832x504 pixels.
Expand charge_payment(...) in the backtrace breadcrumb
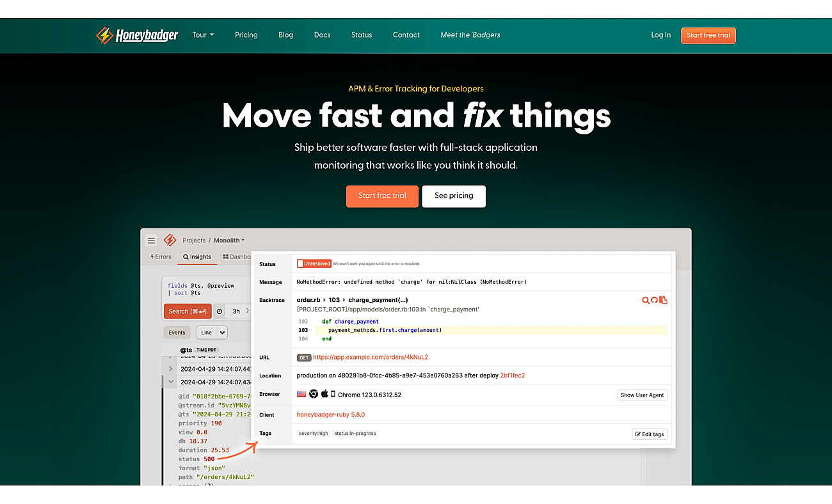coord(378,300)
